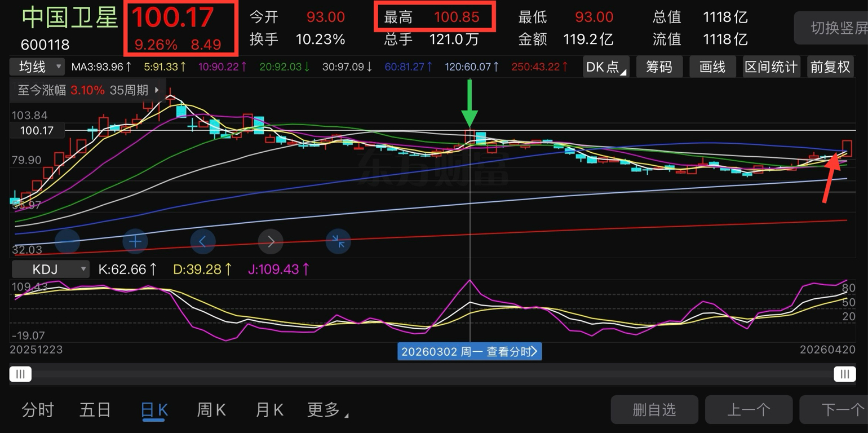Tap the D:39.28 indicator value
Image resolution: width=868 pixels, height=433 pixels.
(202, 269)
